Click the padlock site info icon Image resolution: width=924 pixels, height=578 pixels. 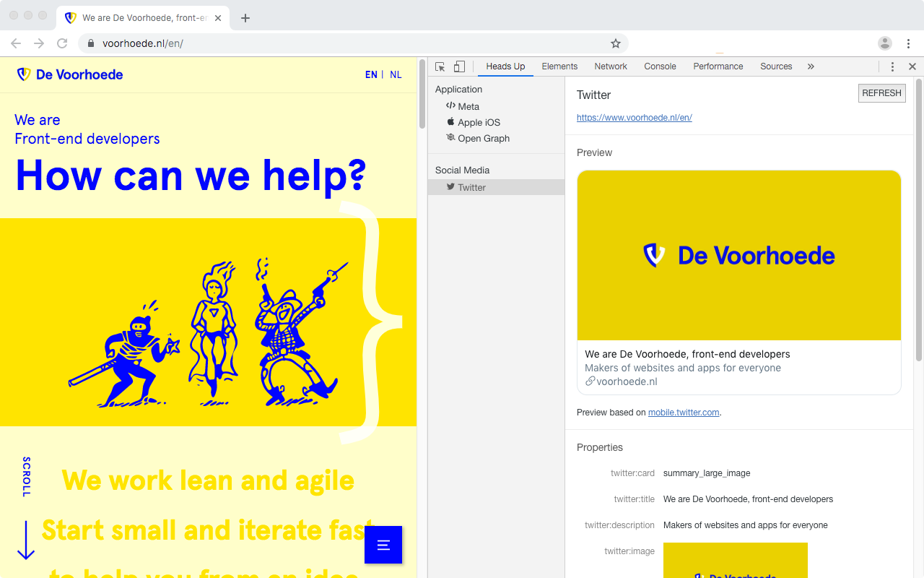(91, 43)
